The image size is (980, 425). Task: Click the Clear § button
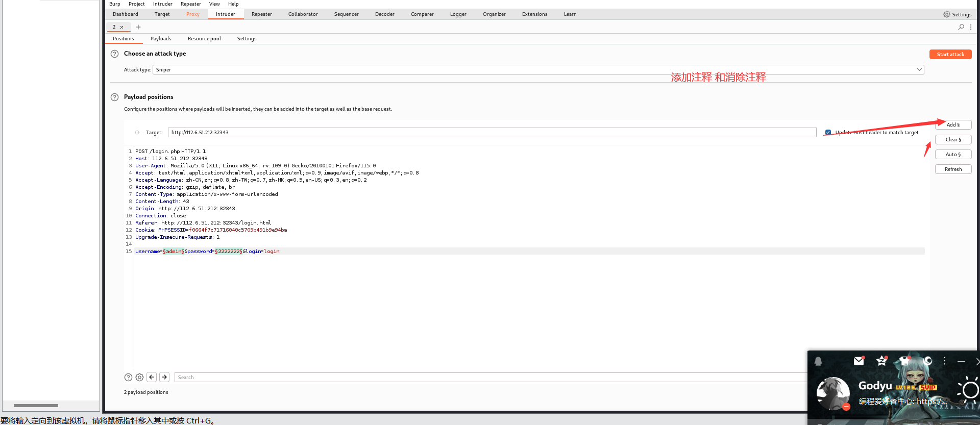click(x=953, y=140)
